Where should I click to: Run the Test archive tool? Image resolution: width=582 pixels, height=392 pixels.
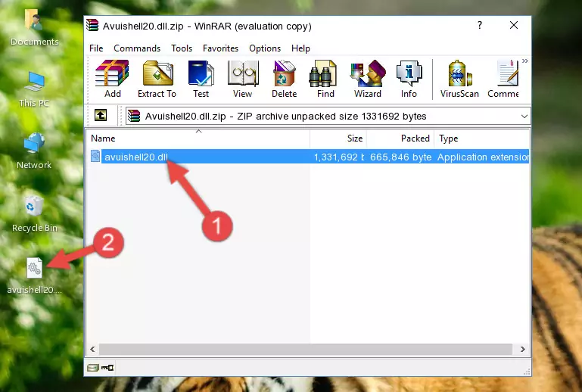click(201, 79)
